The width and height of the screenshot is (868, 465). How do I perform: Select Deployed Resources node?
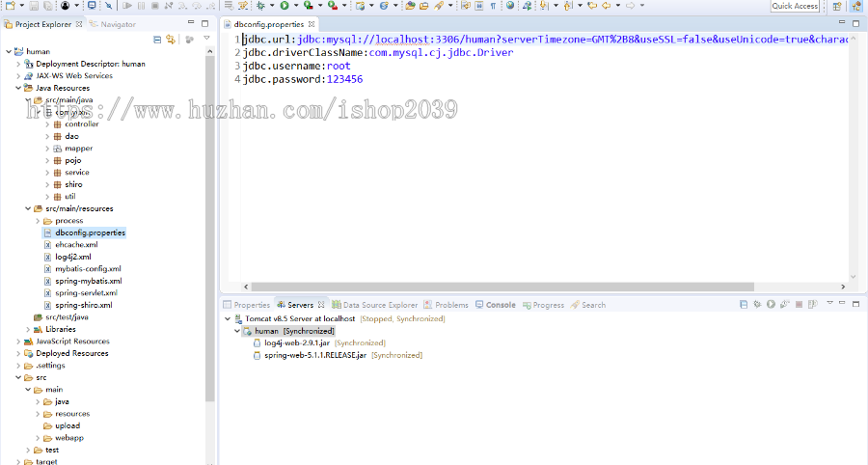tap(72, 353)
